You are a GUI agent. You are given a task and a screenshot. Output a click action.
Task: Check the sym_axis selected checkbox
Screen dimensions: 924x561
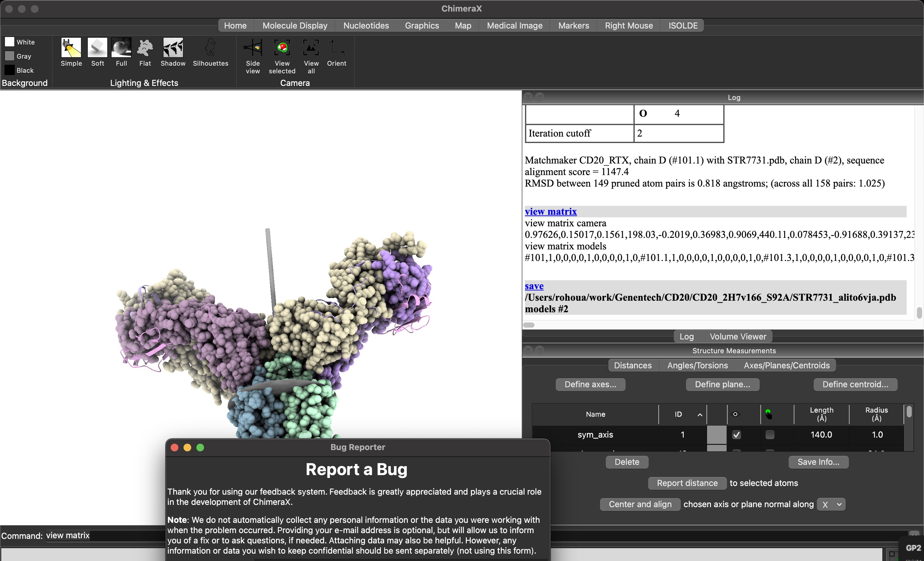[769, 435]
